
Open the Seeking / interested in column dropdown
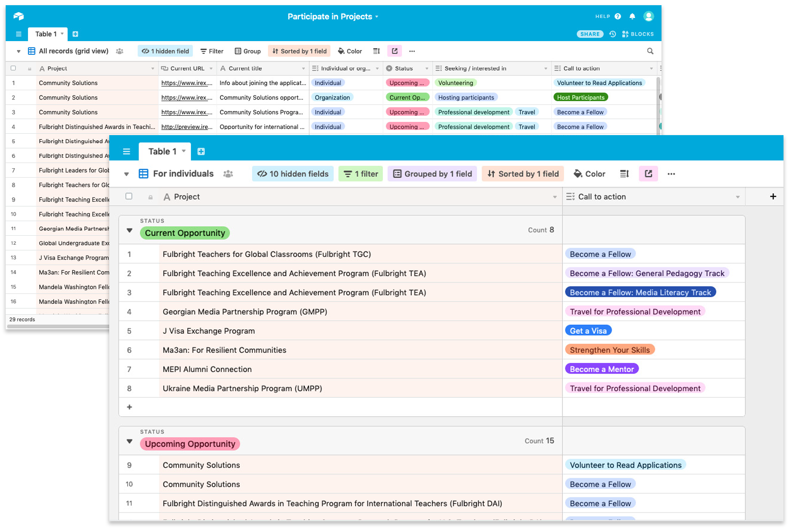point(546,69)
